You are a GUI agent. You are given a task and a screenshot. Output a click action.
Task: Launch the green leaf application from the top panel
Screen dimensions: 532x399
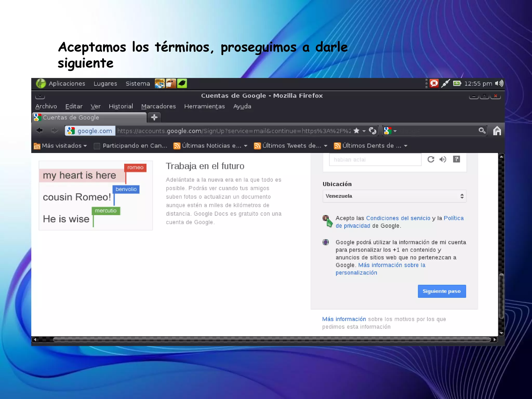[x=182, y=83]
